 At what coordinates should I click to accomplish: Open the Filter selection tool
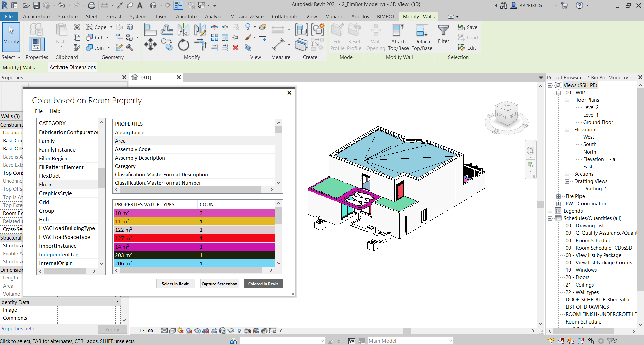coord(443,34)
